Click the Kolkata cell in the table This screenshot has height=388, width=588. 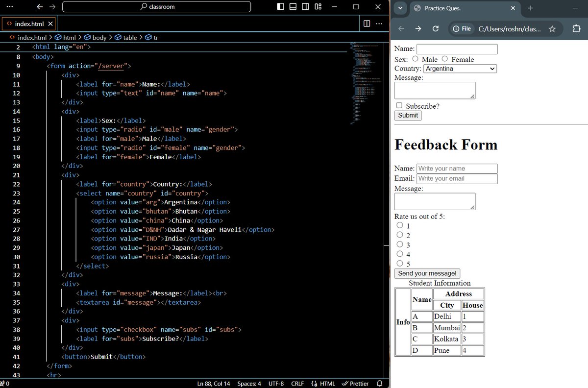point(447,339)
